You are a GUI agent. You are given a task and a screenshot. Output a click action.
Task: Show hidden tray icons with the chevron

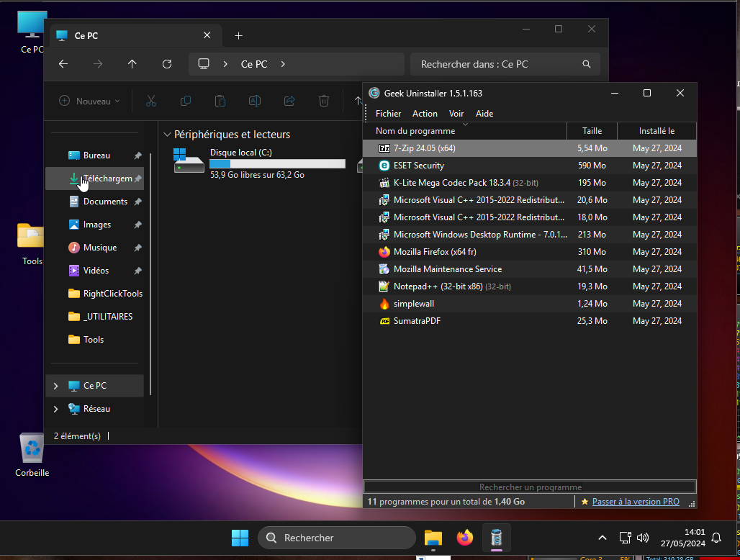pos(603,538)
